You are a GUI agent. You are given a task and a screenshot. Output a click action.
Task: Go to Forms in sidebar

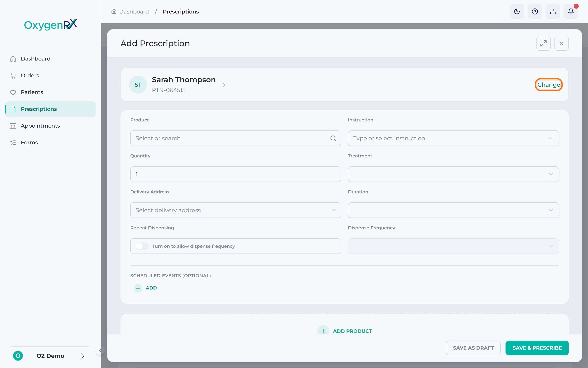(51, 143)
